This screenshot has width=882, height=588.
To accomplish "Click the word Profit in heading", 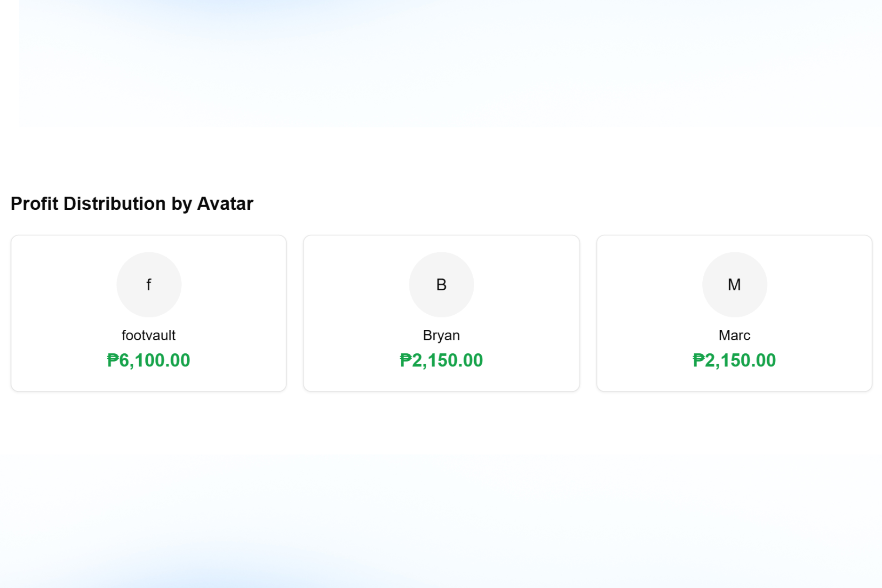I will pos(34,204).
